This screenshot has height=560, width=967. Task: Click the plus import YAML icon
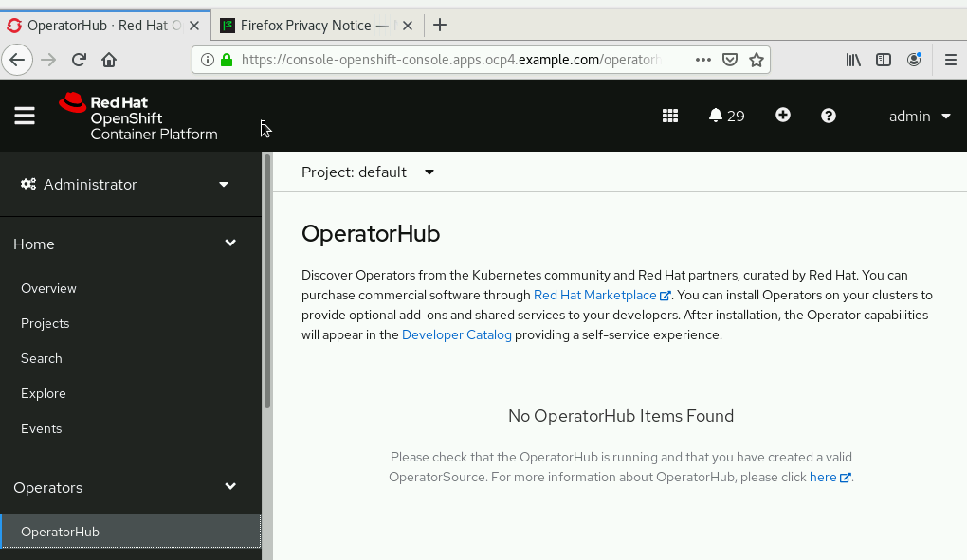click(783, 116)
